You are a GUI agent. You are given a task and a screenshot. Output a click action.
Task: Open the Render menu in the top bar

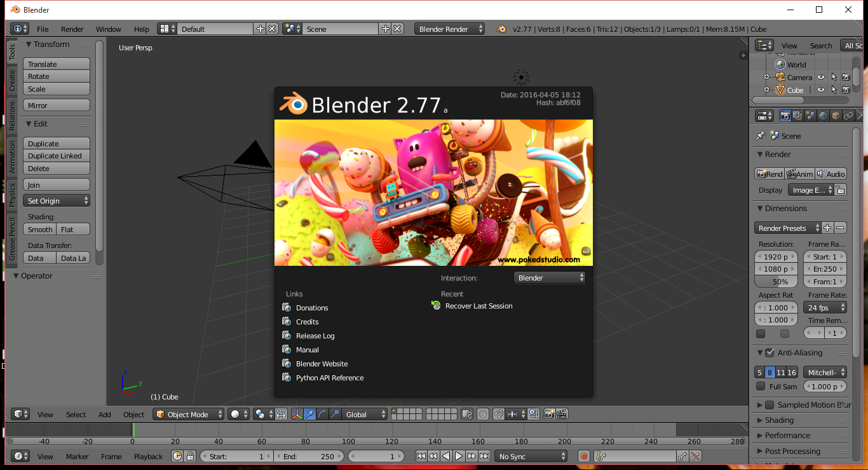(72, 29)
